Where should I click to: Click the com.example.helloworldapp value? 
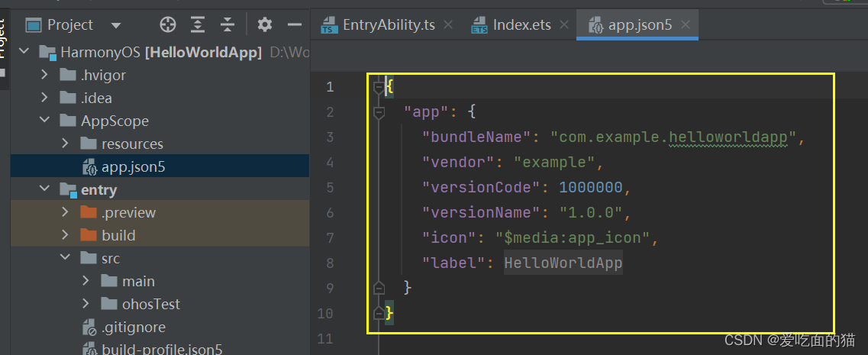[x=673, y=137]
